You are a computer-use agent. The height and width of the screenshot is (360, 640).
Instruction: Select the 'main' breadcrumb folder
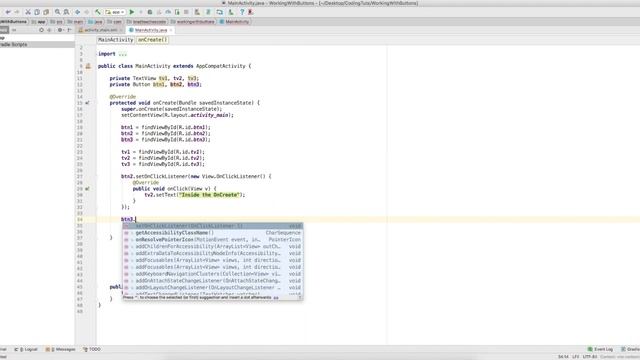pyautogui.click(x=75, y=22)
